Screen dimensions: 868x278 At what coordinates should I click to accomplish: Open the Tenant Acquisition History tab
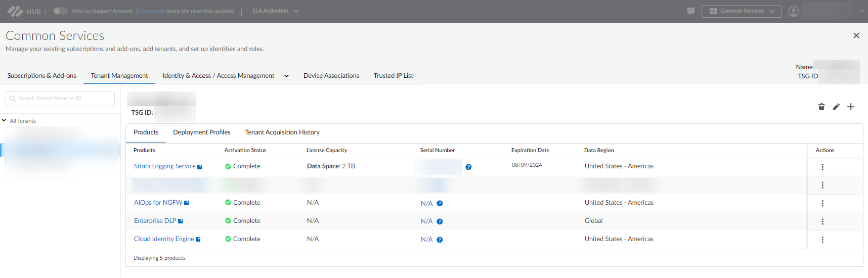[282, 132]
